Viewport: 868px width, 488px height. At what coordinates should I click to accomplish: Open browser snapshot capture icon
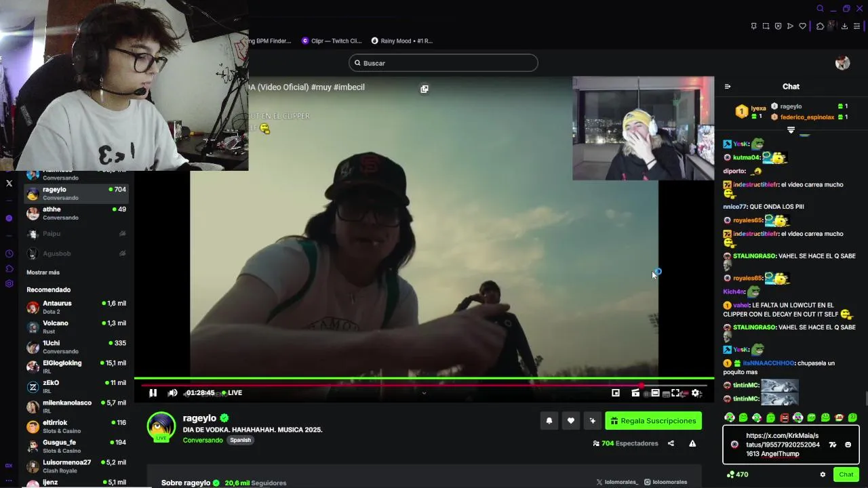point(766,26)
